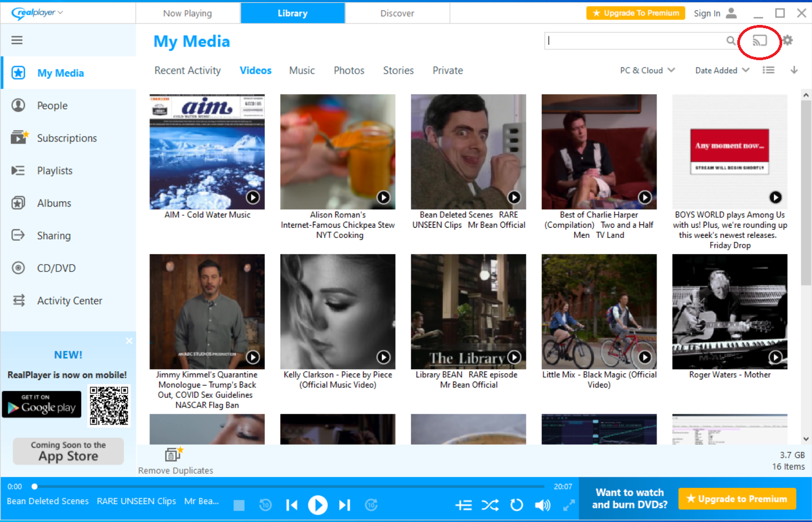
Task: Toggle fullscreen expand icon
Action: pos(569,505)
